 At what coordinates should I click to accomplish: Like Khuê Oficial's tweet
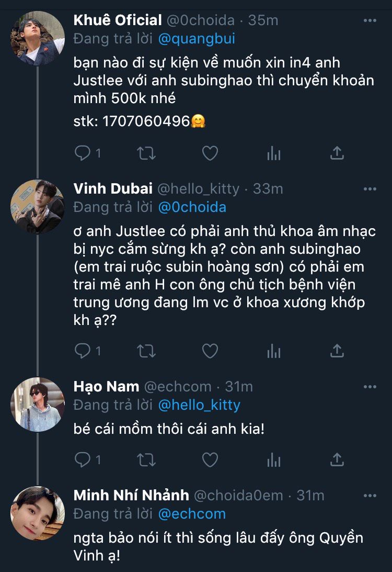[210, 153]
